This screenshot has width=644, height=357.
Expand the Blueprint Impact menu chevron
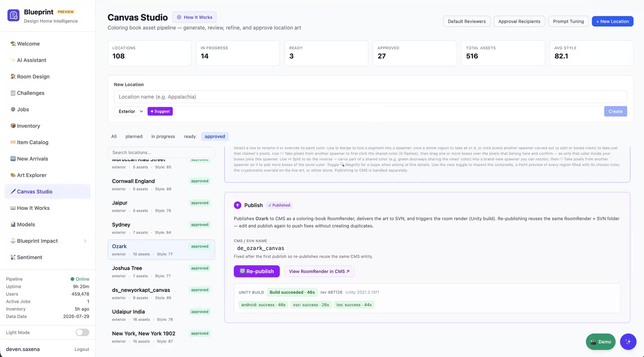85,241
